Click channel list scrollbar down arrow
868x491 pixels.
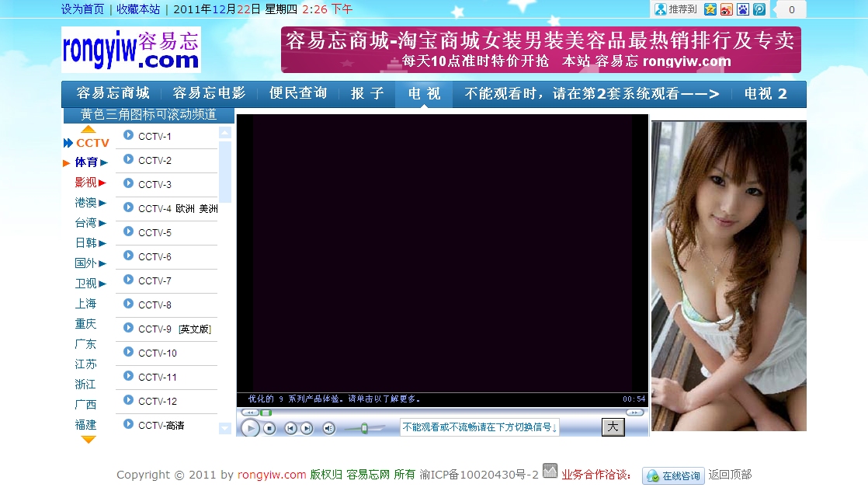(x=224, y=428)
